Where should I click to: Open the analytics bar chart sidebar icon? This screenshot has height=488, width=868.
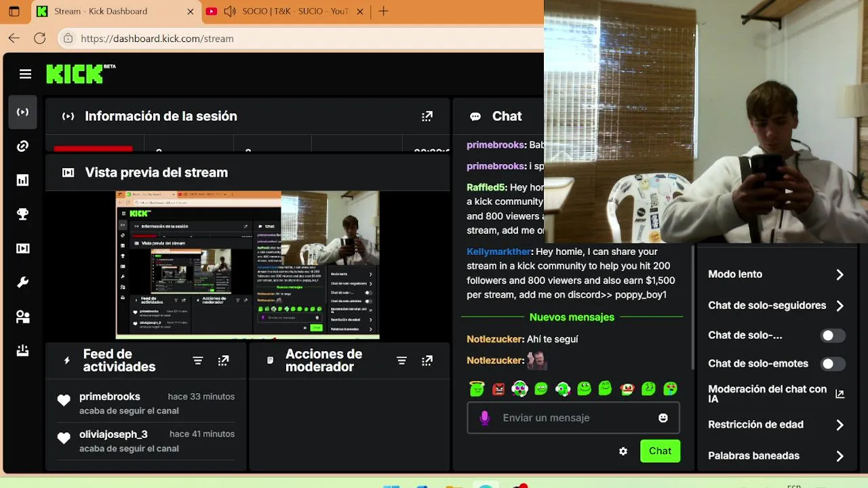coord(22,180)
